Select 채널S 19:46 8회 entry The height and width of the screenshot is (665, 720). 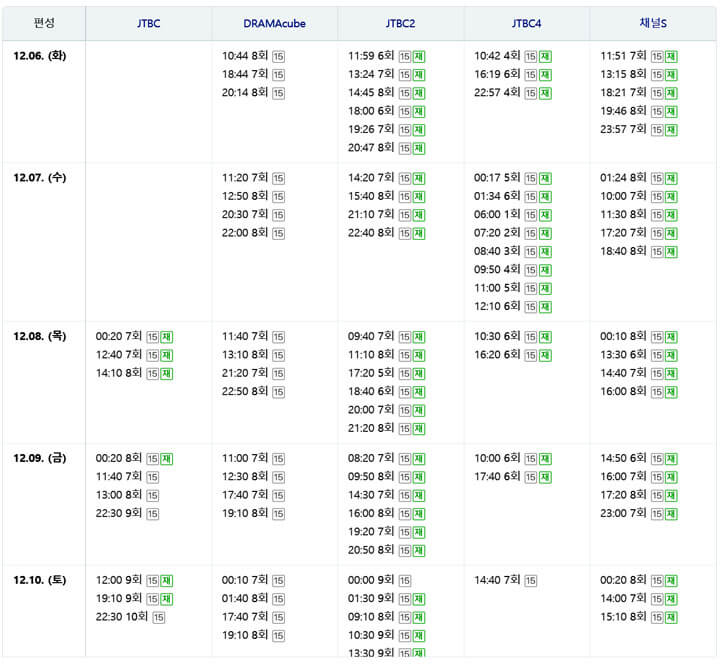click(624, 111)
